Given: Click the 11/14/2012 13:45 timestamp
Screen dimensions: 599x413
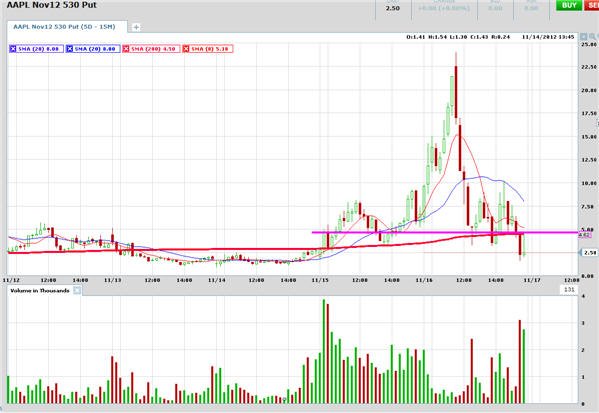Looking at the screenshot, I should (x=548, y=37).
